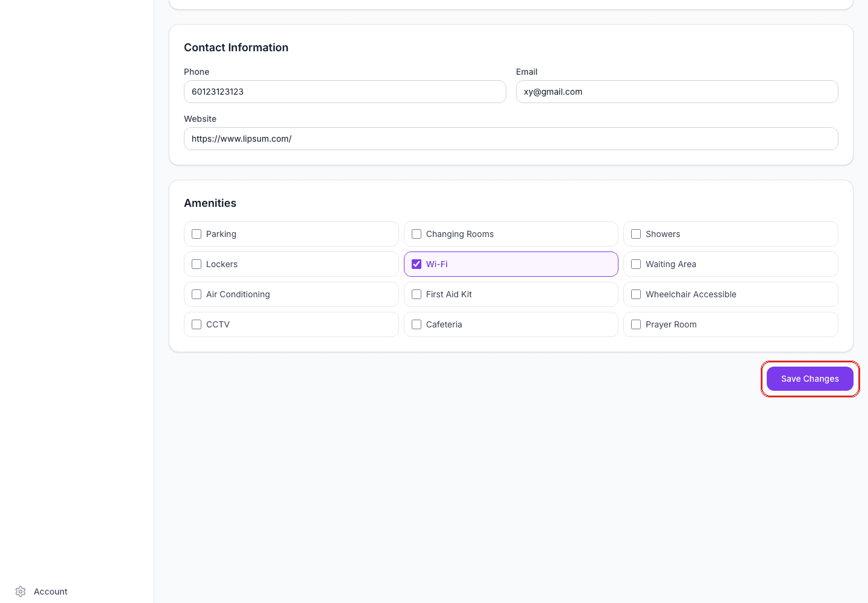Open the Account sidebar item
The image size is (868, 603).
(x=77, y=592)
